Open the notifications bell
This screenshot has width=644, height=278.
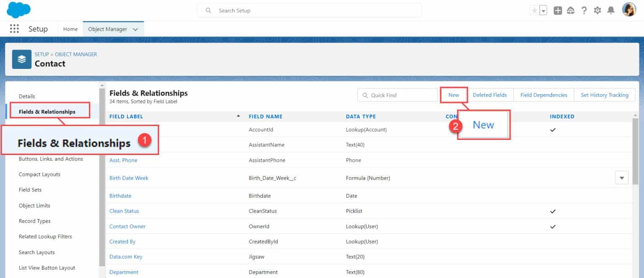(611, 11)
